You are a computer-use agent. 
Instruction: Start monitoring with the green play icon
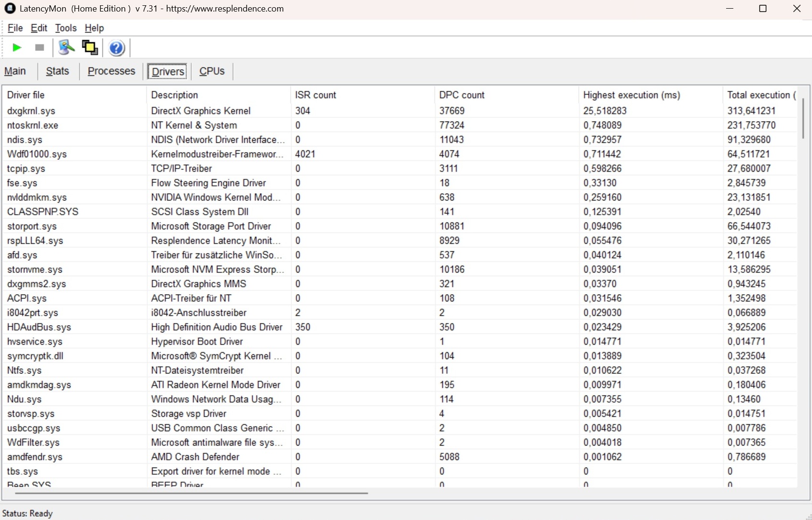tap(17, 48)
